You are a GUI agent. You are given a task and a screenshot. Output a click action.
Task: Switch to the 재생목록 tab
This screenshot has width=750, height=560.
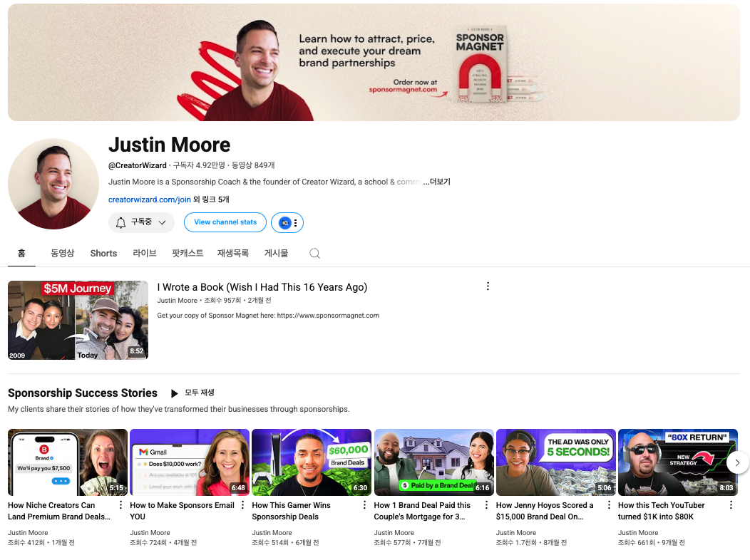[x=233, y=253]
